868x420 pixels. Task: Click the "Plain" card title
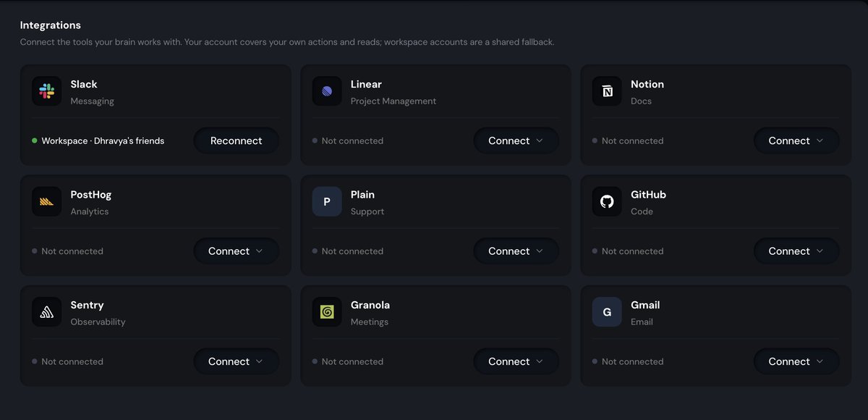pos(362,195)
